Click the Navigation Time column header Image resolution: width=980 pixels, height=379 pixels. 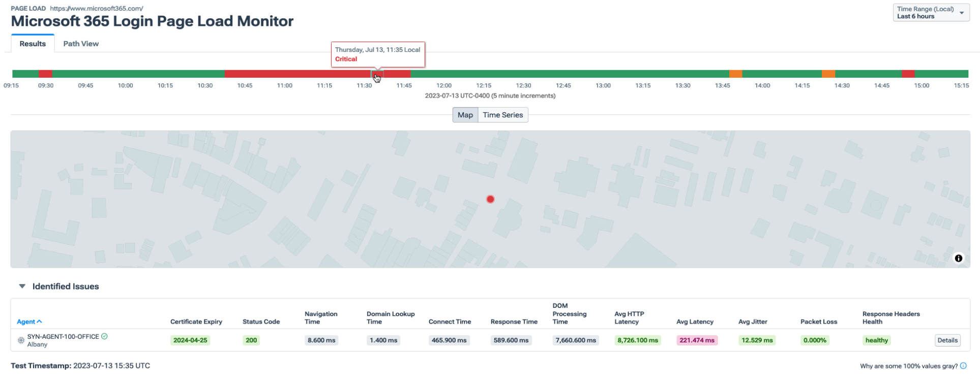pos(321,318)
